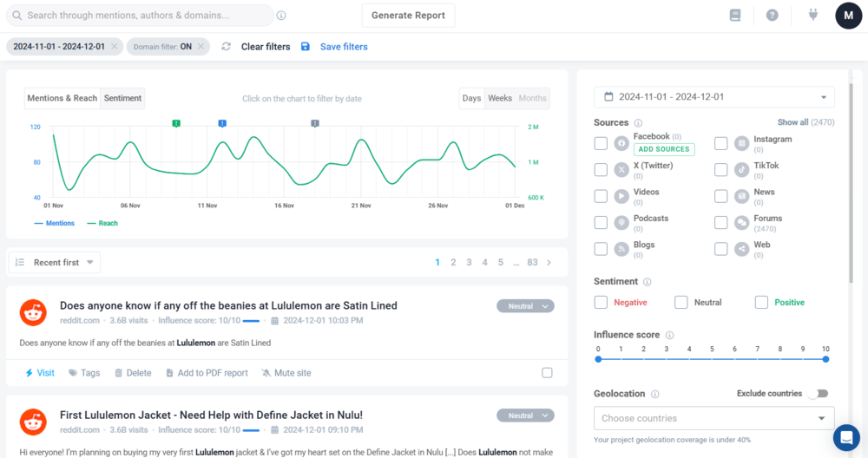Click the refresh arrows icon near Clear filters
Image resolution: width=868 pixels, height=458 pixels.
(x=226, y=47)
